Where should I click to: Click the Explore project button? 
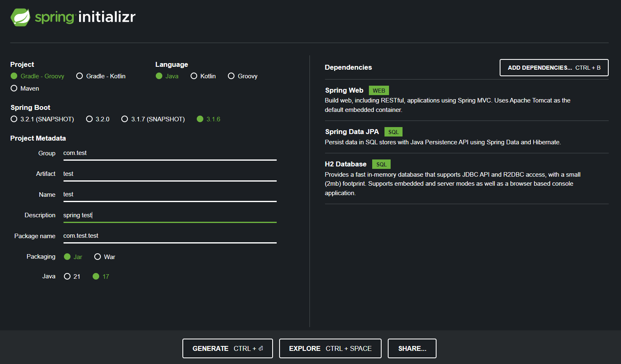tap(330, 348)
